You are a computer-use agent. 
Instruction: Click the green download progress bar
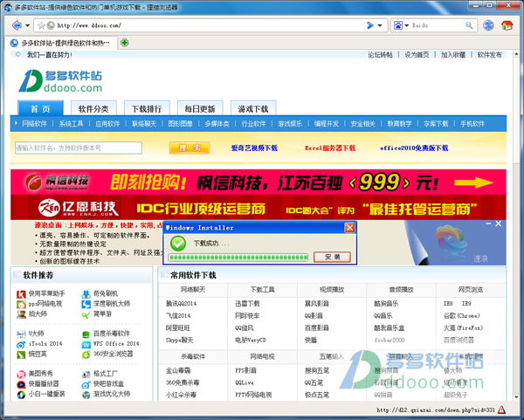[238, 258]
